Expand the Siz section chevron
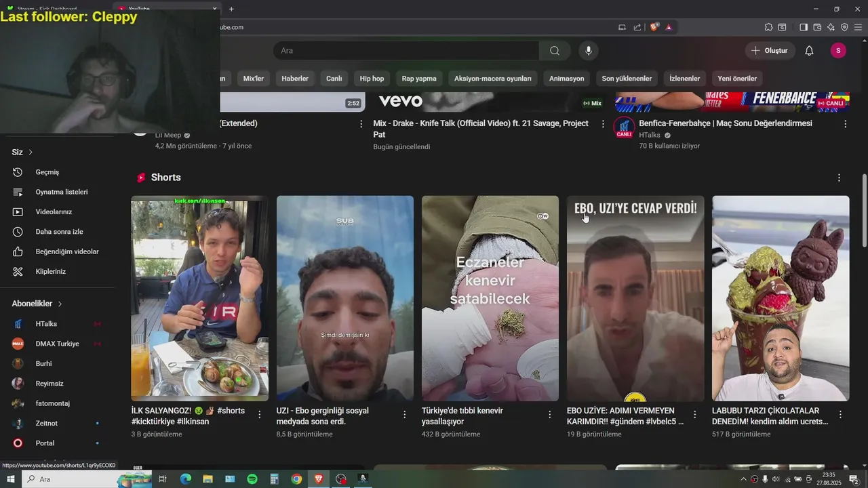 (x=31, y=152)
